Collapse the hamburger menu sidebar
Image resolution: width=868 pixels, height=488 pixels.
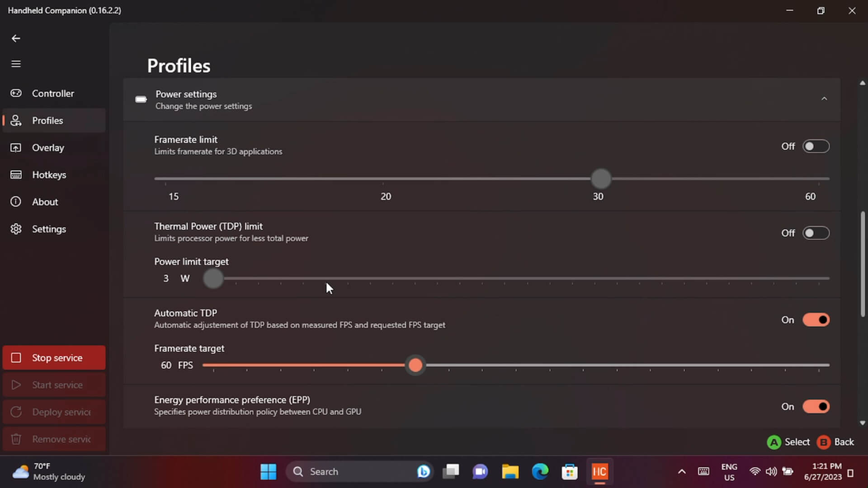pos(16,64)
